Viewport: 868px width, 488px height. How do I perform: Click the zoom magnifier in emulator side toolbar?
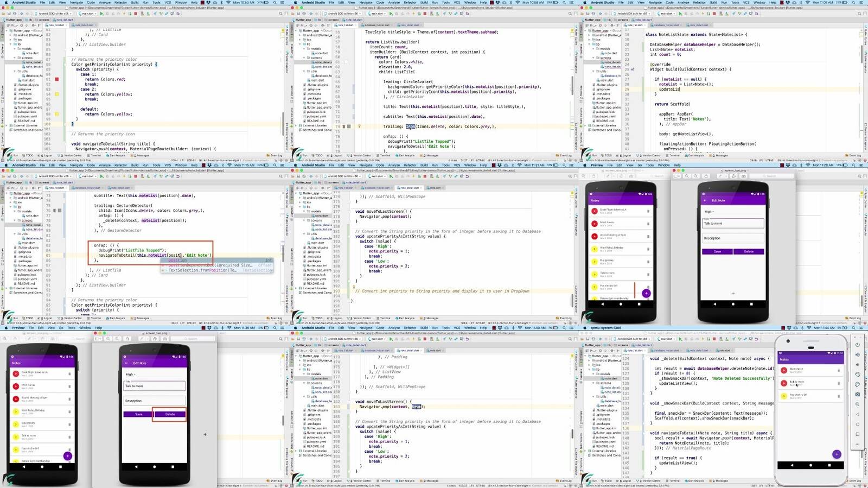click(858, 404)
